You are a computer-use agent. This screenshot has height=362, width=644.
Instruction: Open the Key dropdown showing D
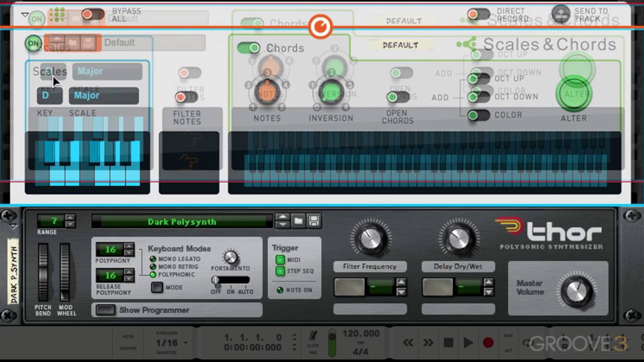coord(49,96)
